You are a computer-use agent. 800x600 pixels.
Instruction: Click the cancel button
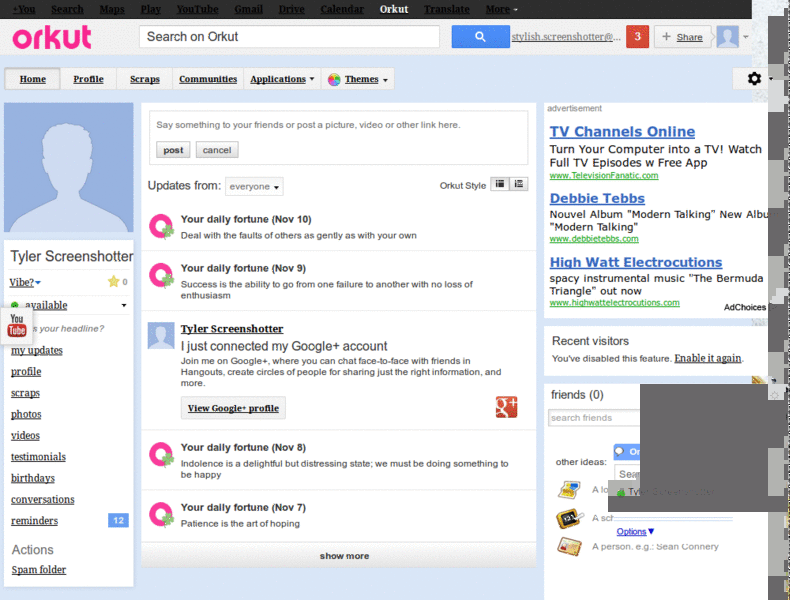point(217,150)
